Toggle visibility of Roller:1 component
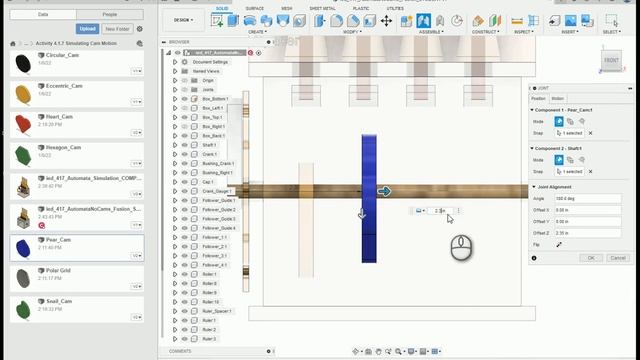 [x=184, y=274]
